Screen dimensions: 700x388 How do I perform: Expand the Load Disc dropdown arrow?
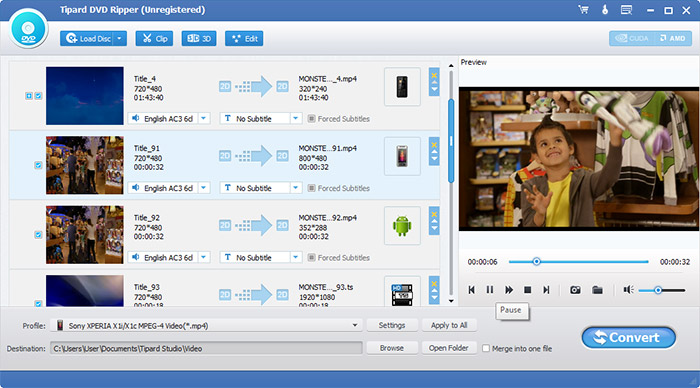click(x=120, y=39)
